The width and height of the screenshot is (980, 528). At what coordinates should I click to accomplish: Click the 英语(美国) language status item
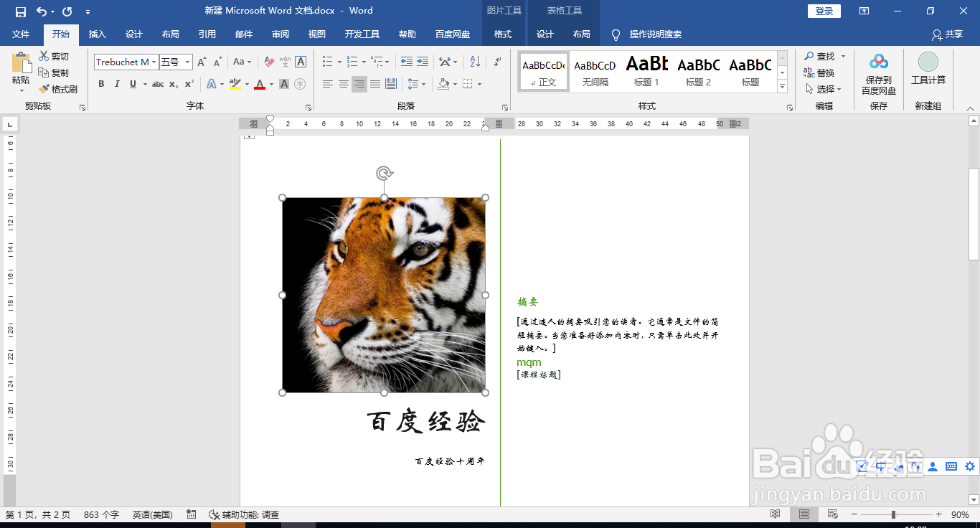coord(153,514)
